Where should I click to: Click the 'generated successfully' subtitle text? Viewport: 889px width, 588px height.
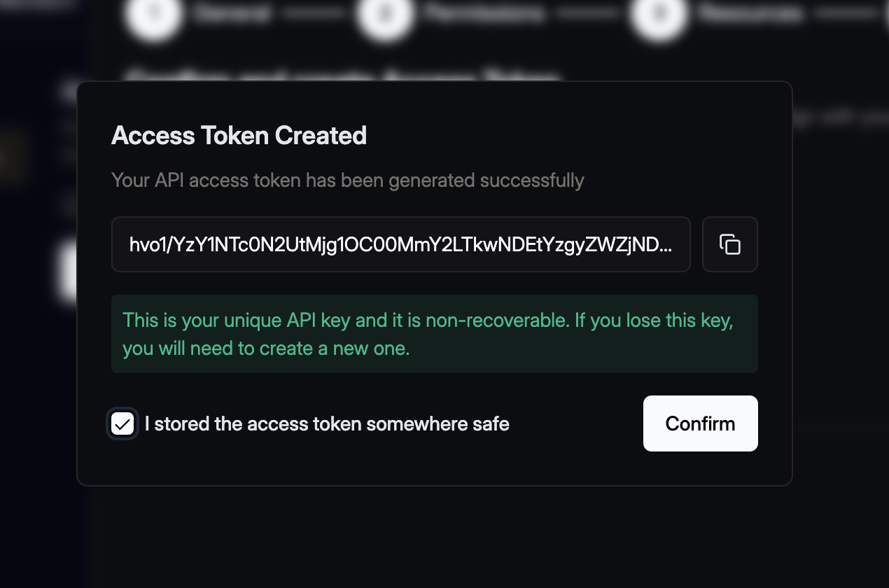coord(348,180)
